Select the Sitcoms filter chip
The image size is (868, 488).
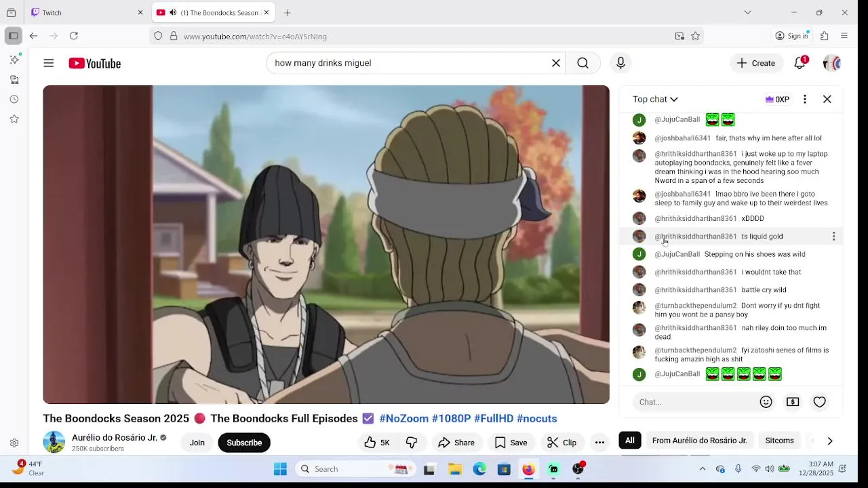[779, 441]
